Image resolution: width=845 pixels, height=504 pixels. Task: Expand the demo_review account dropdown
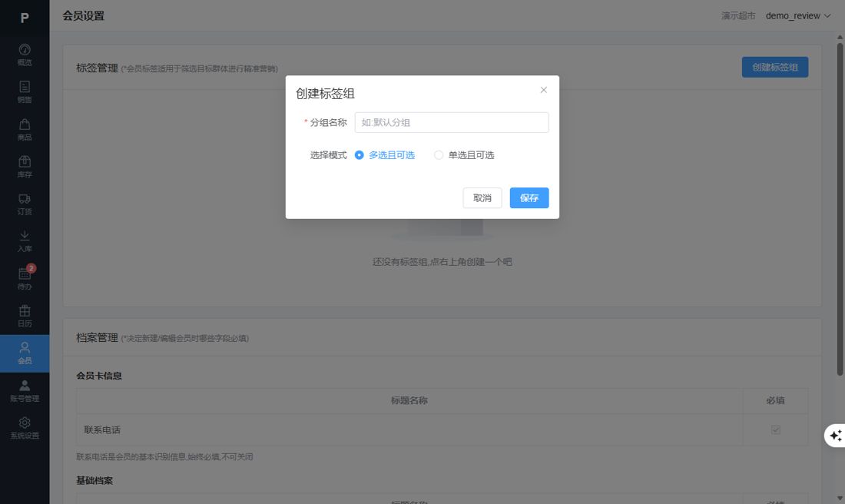798,15
